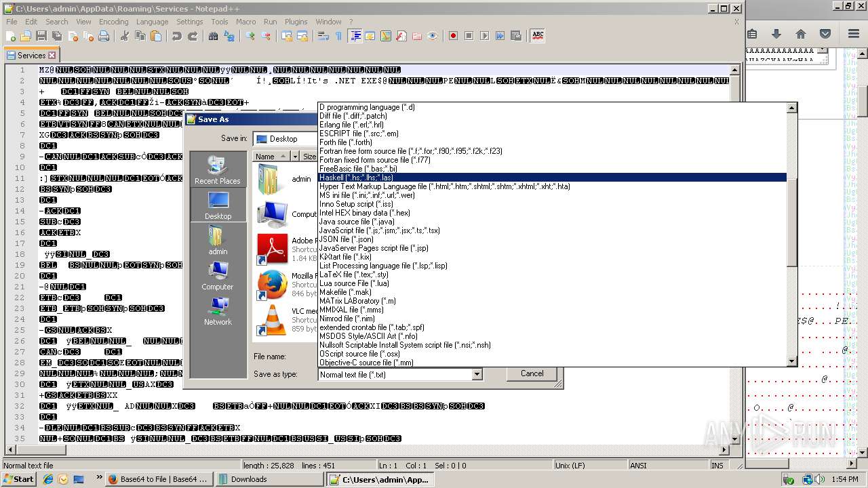This screenshot has width=868, height=488.
Task: Select Haskell file type in list
Action: tap(552, 178)
